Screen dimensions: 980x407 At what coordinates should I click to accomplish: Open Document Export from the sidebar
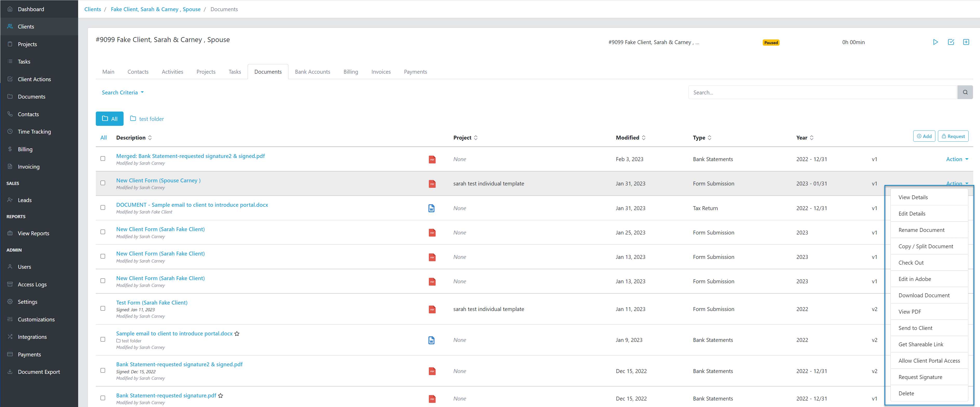[x=39, y=372]
